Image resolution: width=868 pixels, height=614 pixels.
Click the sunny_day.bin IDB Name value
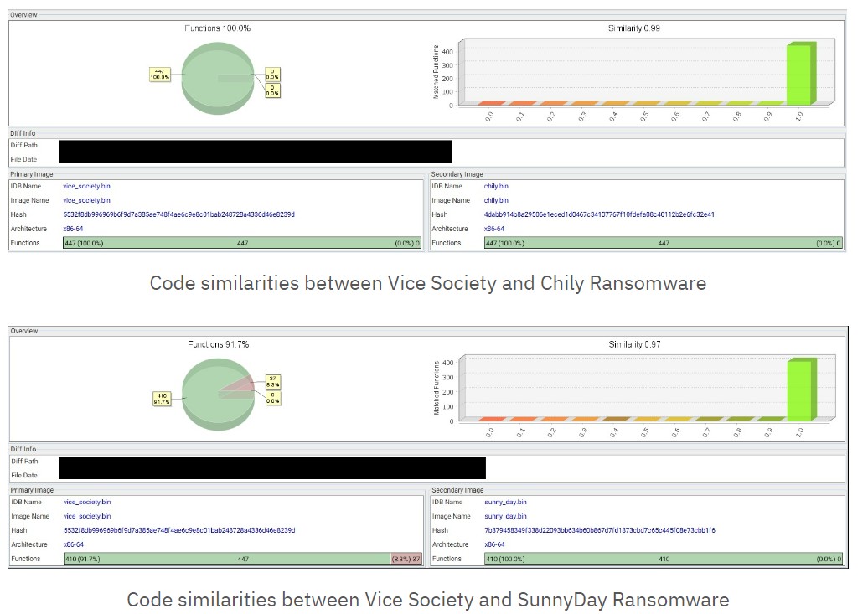(505, 503)
